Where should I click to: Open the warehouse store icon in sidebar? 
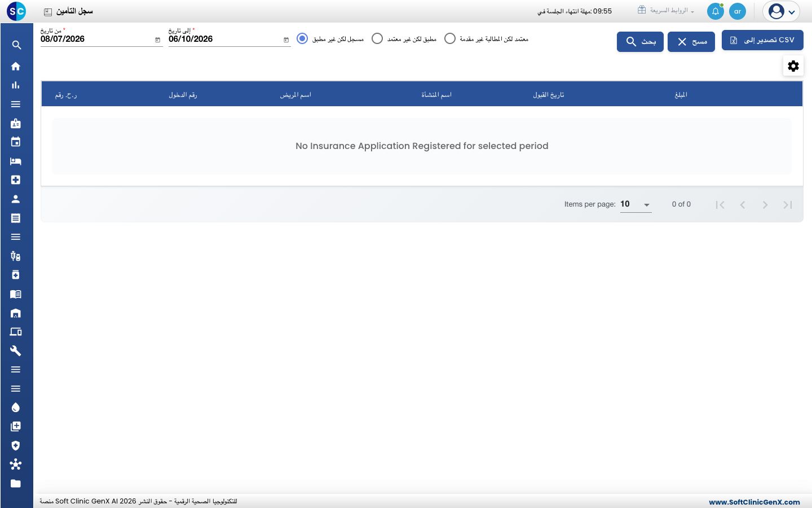pyautogui.click(x=16, y=313)
